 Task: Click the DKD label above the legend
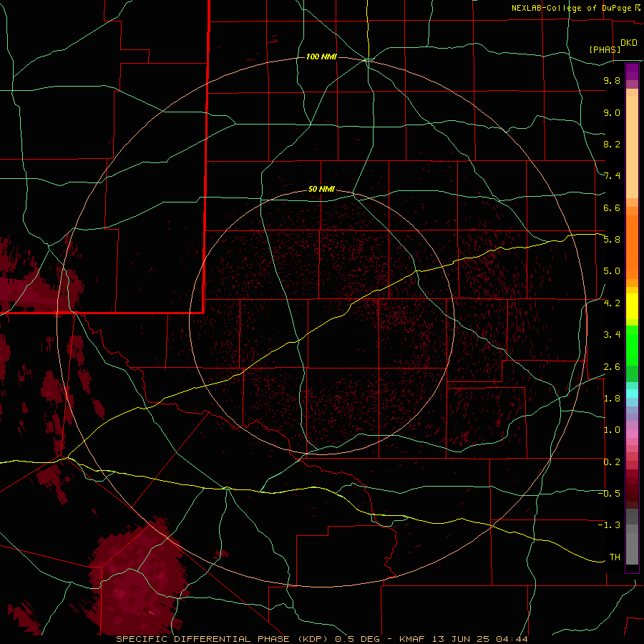tap(629, 43)
